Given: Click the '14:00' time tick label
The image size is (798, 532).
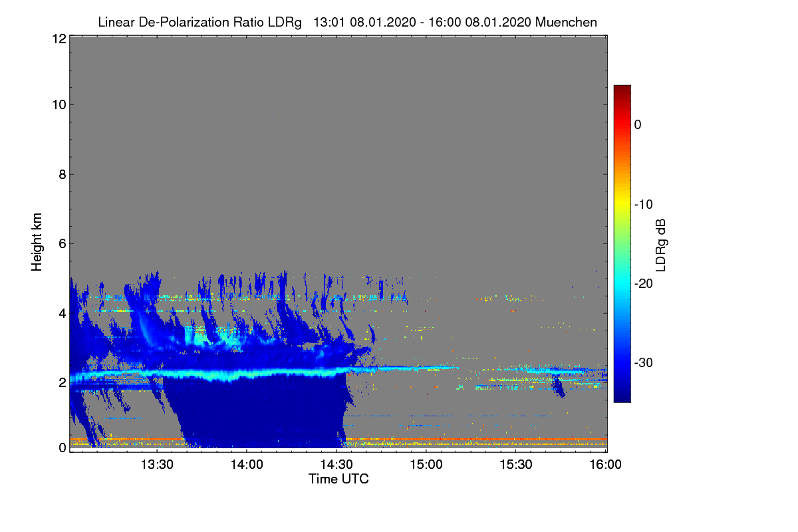Looking at the screenshot, I should [247, 465].
